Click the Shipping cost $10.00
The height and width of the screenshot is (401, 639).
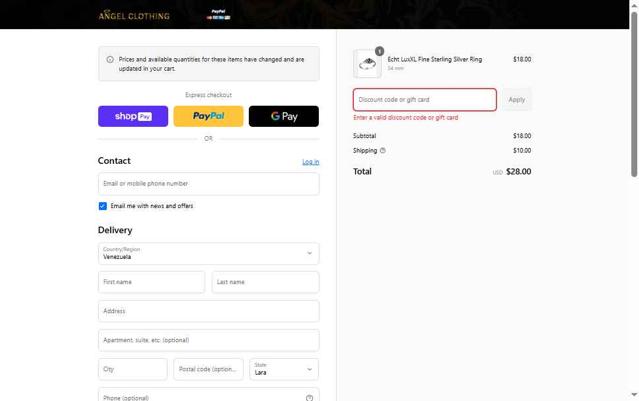click(522, 151)
